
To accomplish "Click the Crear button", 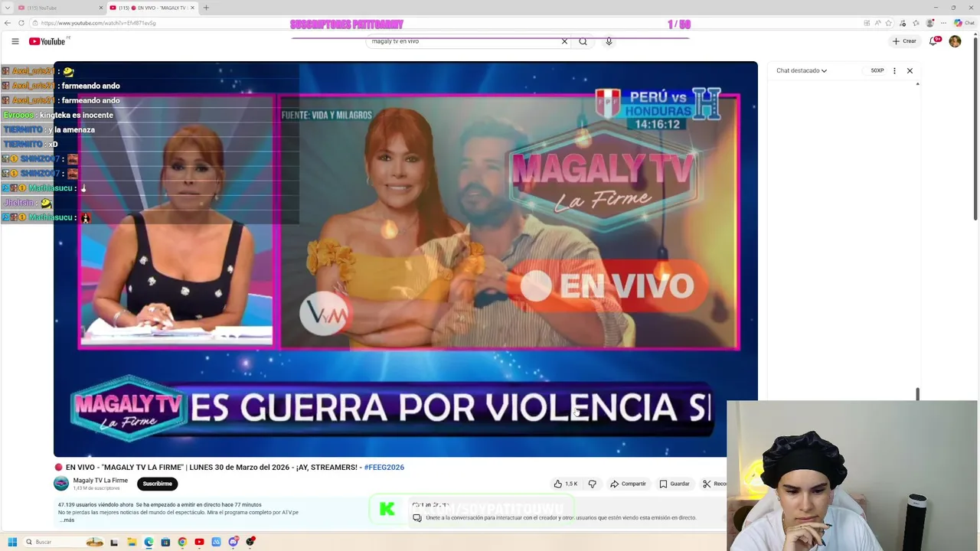I will click(904, 41).
